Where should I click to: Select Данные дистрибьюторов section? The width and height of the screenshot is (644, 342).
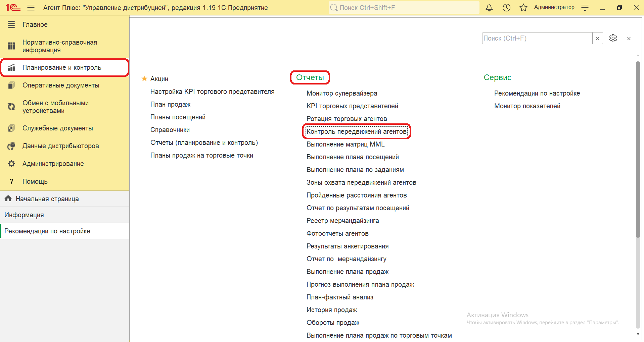click(x=65, y=146)
